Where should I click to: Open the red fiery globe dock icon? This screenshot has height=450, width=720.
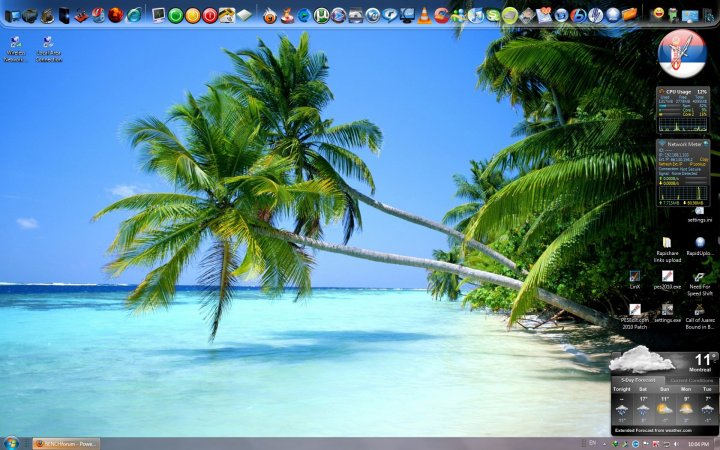click(x=116, y=15)
